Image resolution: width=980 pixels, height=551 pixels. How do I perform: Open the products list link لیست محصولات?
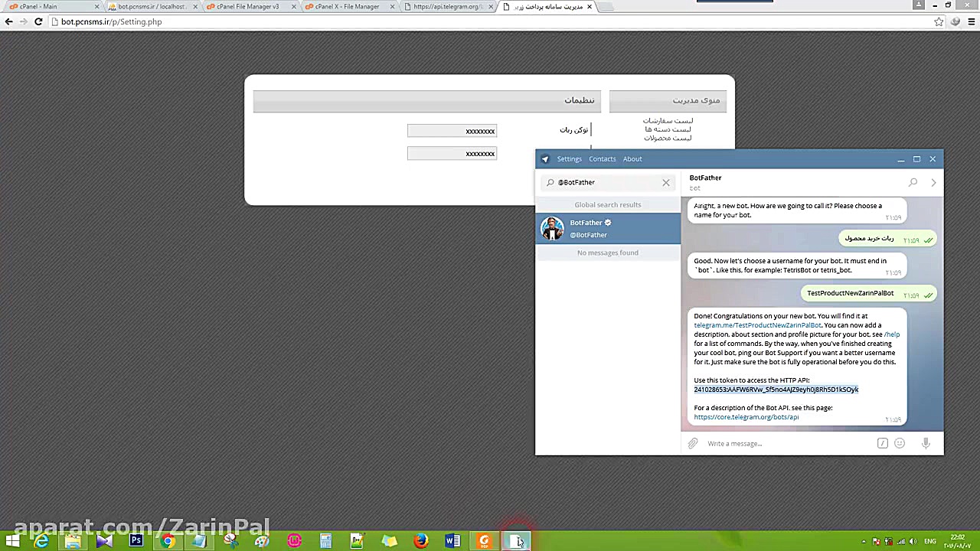coord(668,138)
